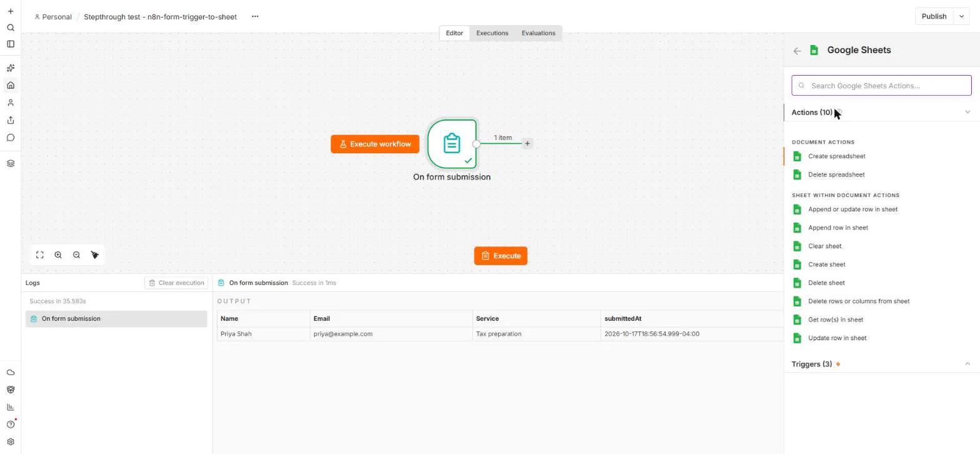Open the AI sparkle assistant icon
The width and height of the screenshot is (980, 454).
click(11, 68)
